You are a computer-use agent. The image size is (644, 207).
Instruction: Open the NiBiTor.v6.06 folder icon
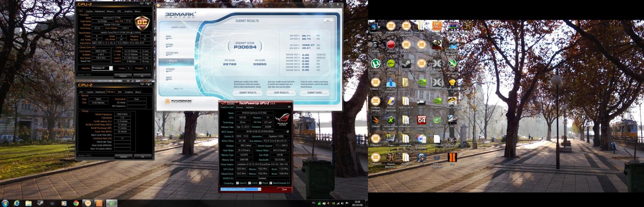pos(406,102)
